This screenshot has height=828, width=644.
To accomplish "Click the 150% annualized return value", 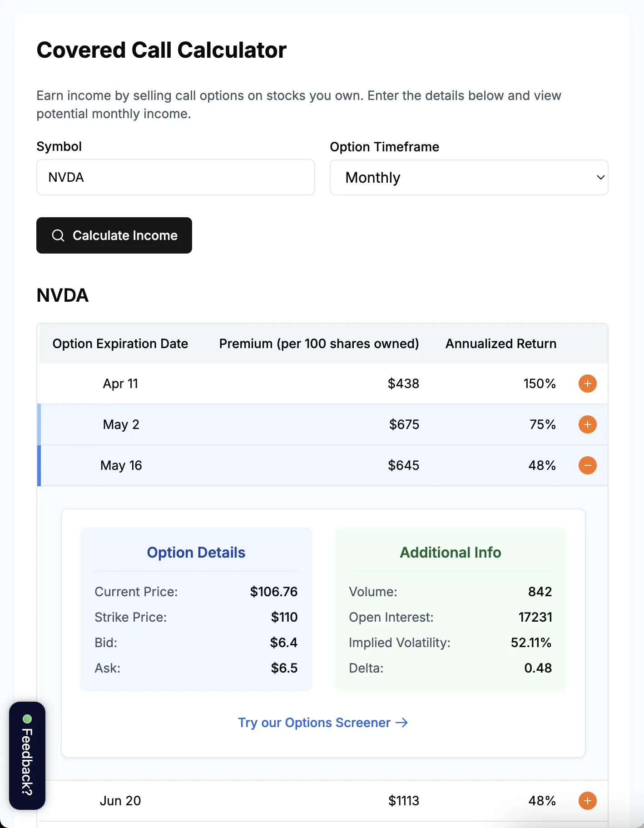I will pyautogui.click(x=540, y=384).
